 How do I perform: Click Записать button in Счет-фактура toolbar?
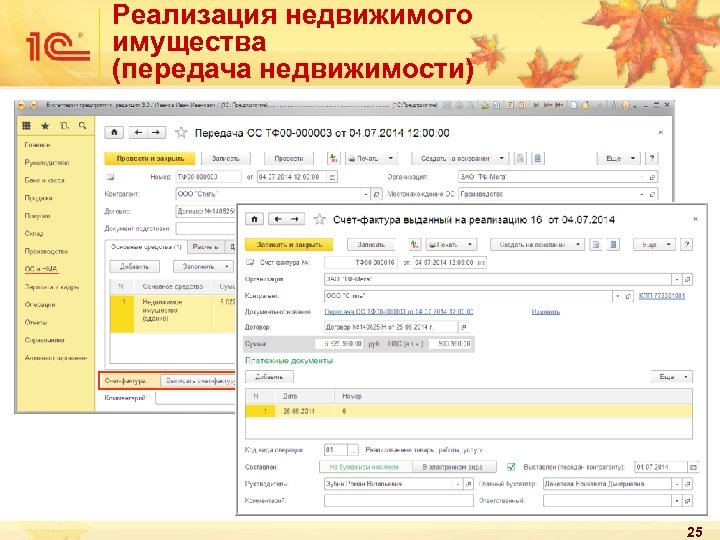point(371,245)
